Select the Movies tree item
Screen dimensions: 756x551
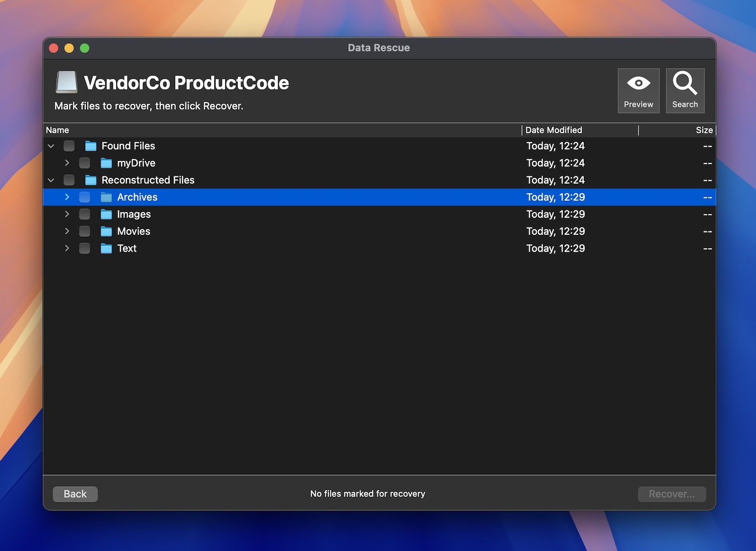[x=133, y=231]
